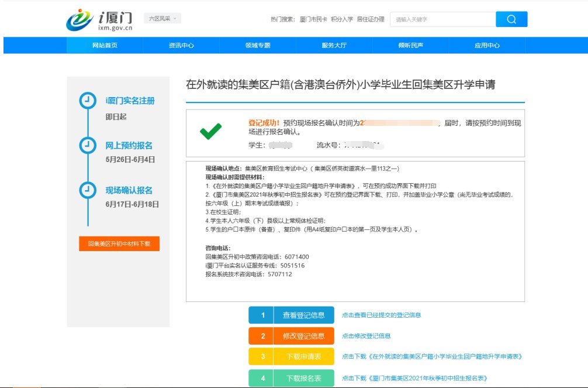Type in the keyword search field
Screen dimensions: 588x388
coord(442,19)
